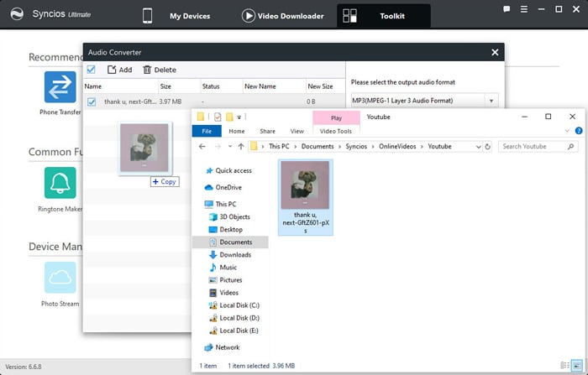Click the search magnifier icon in Explorer
This screenshot has height=375, width=588.
click(570, 147)
